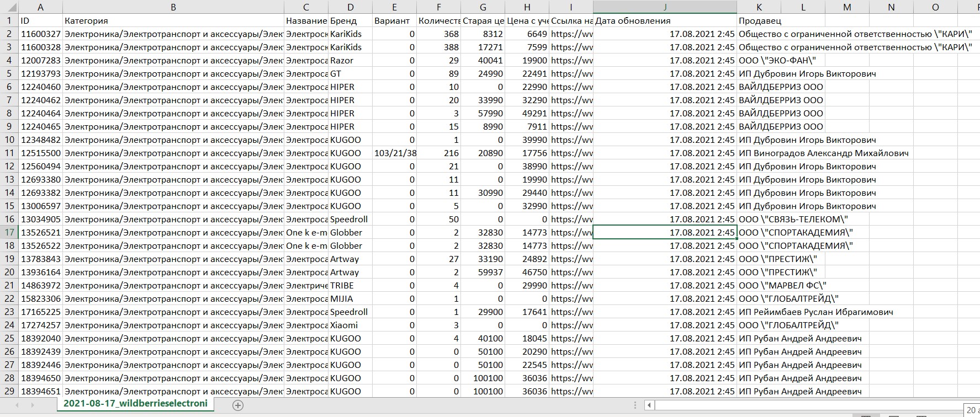The width and height of the screenshot is (980, 417).
Task: Select the price cell '49291'
Action: (527, 114)
